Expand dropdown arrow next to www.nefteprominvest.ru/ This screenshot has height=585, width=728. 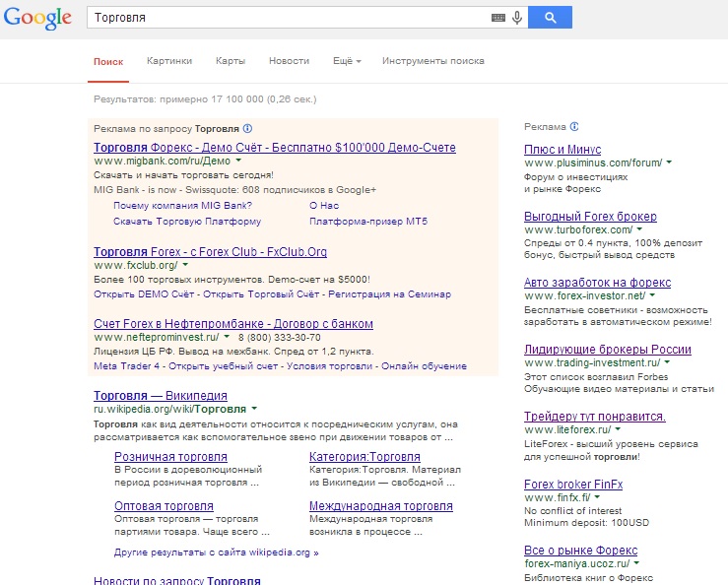[x=227, y=336]
